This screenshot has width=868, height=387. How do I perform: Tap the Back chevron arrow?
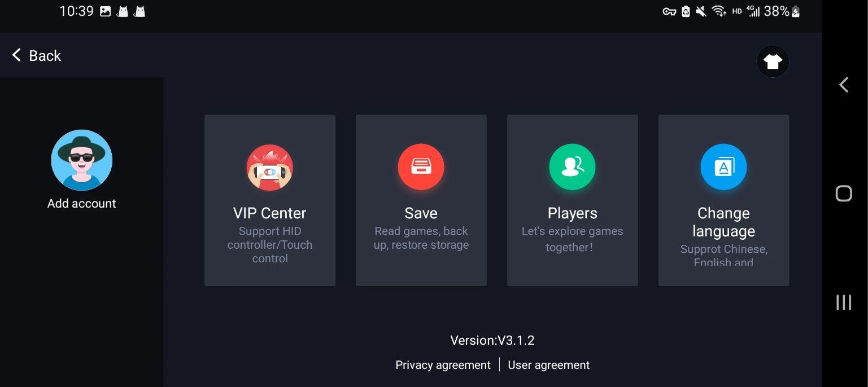coord(16,55)
